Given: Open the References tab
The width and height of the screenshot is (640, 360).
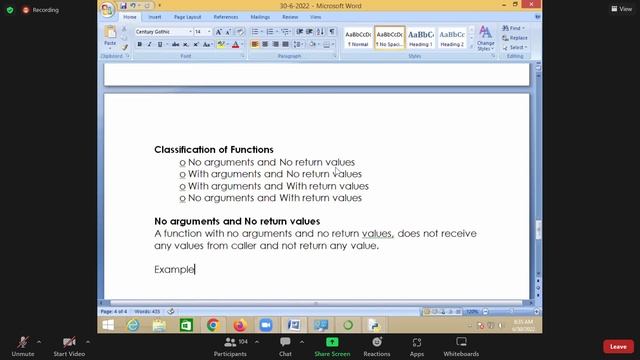Looking at the screenshot, I should click(x=226, y=17).
